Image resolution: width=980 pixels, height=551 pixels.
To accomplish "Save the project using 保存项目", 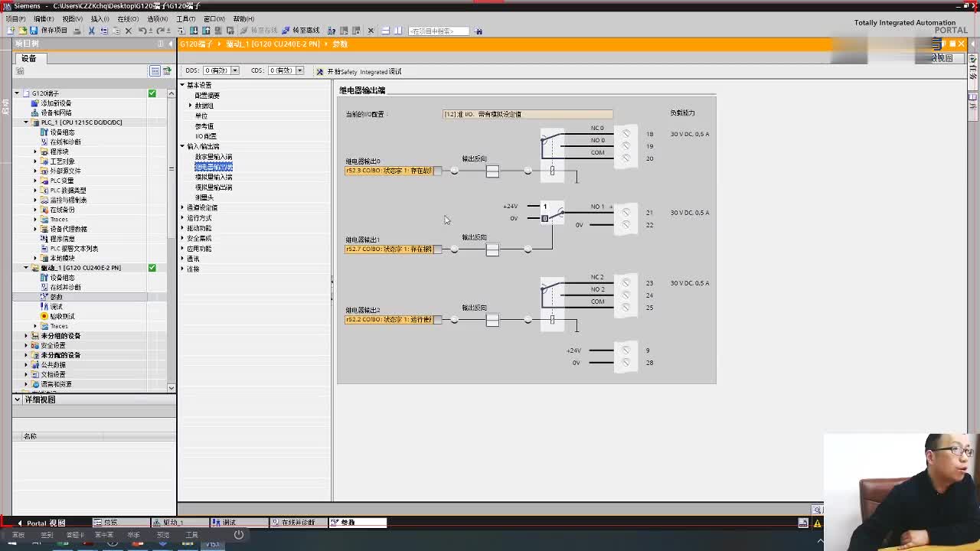I will coord(49,31).
